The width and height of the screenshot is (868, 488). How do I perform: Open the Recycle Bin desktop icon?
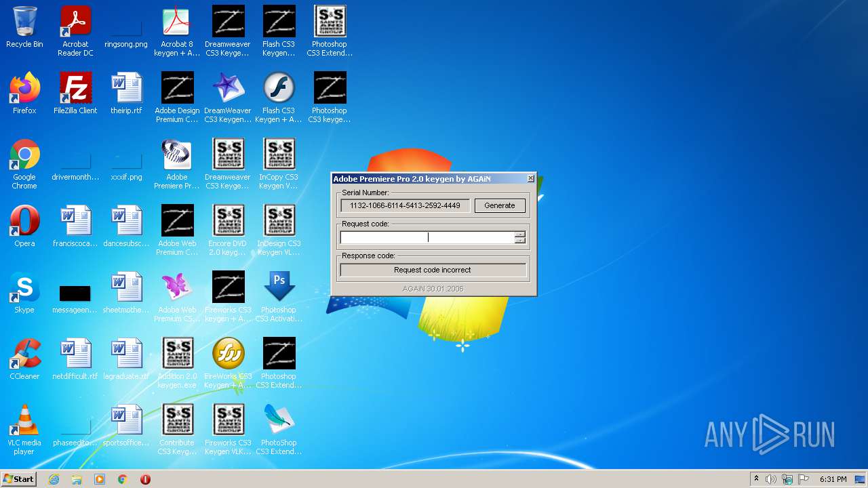[24, 27]
